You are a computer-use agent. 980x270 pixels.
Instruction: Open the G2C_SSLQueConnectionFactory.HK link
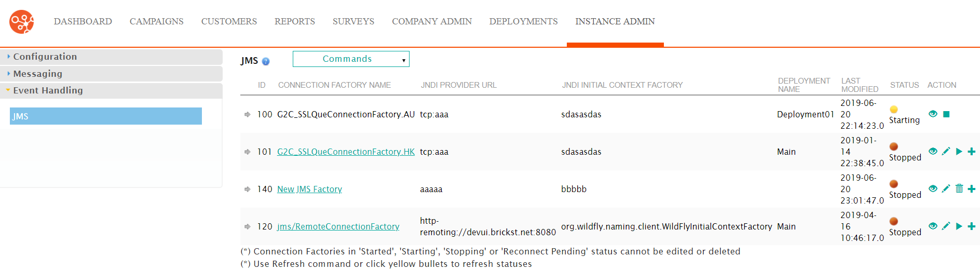pyautogui.click(x=346, y=152)
